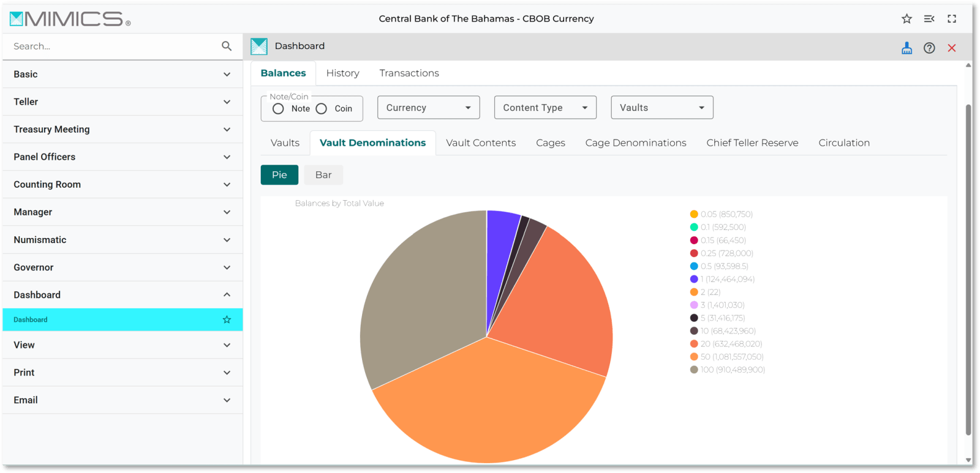Toggle fullscreen mode icon
The width and height of the screenshot is (980, 473).
coord(952,19)
